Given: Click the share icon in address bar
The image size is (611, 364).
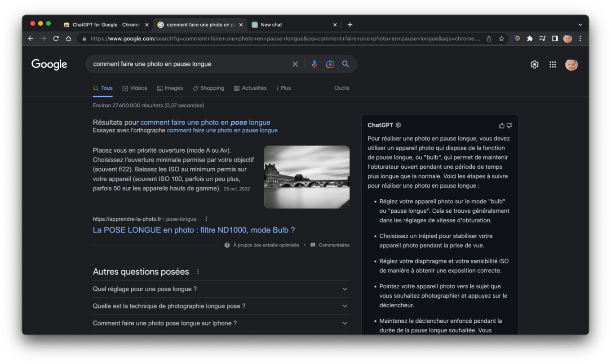Looking at the screenshot, I should [x=489, y=39].
